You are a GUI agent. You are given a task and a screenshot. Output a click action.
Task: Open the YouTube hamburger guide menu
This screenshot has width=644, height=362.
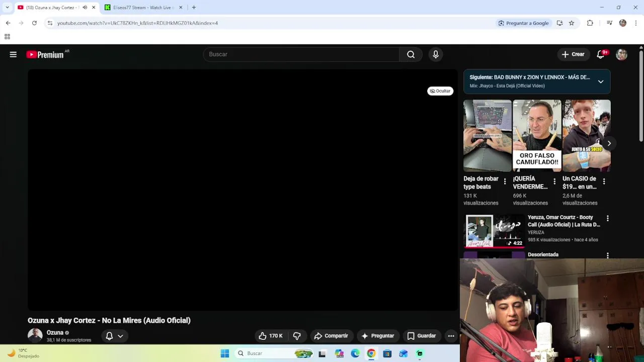13,54
